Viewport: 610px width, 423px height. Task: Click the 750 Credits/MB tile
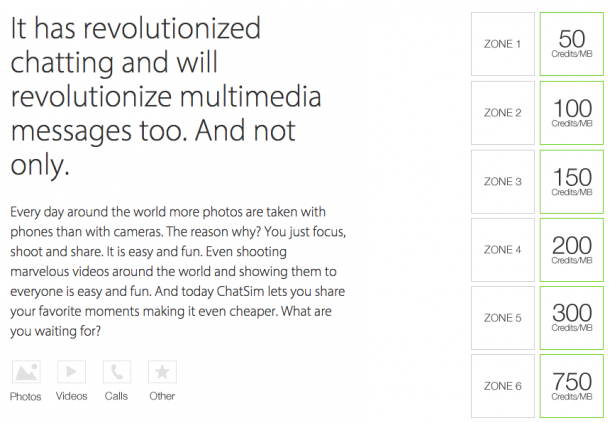pos(572,387)
